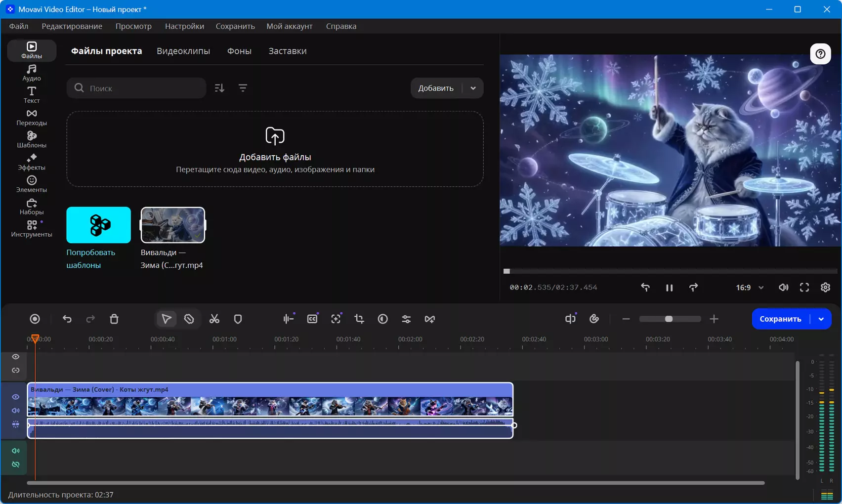Expand the Добавить dropdown arrow

pos(473,88)
